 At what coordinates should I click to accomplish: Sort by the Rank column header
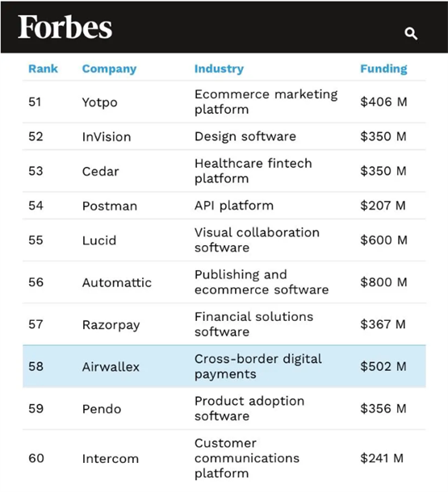(43, 69)
